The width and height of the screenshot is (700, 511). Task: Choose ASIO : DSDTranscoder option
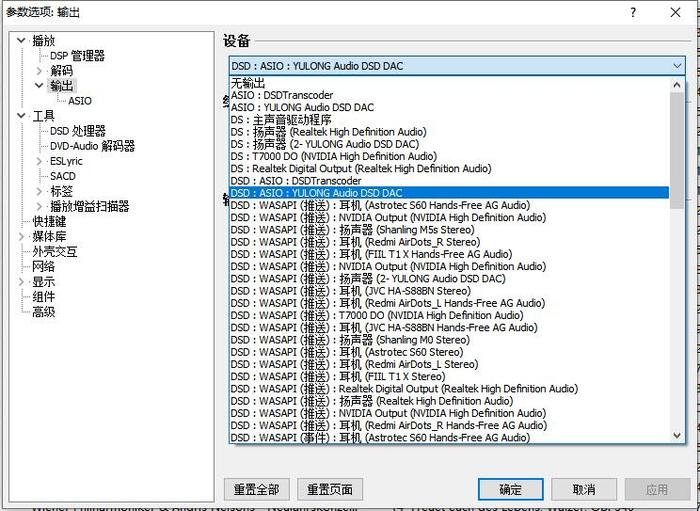coord(449,95)
